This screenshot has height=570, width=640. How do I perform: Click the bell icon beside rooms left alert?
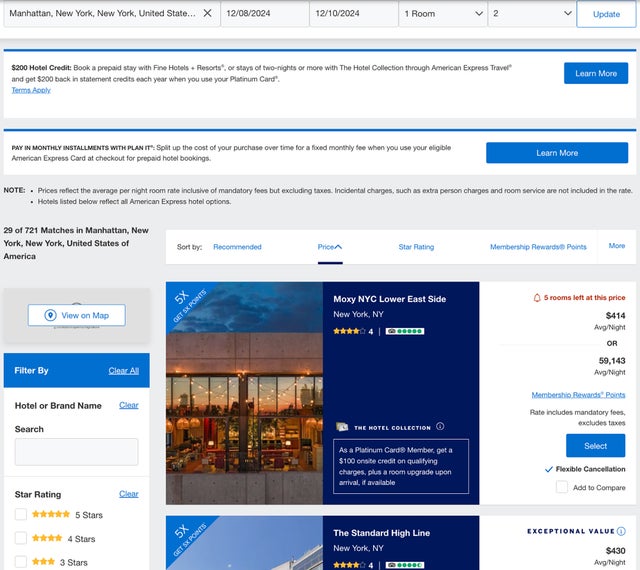[537, 297]
